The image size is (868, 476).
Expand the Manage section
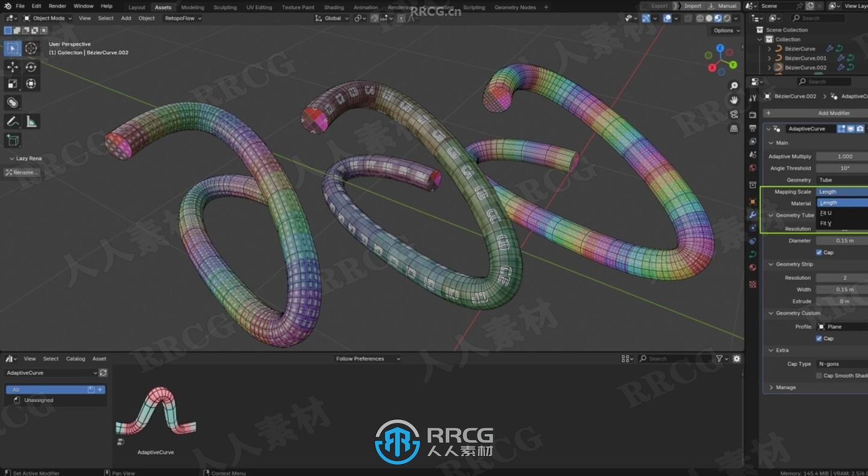[786, 387]
